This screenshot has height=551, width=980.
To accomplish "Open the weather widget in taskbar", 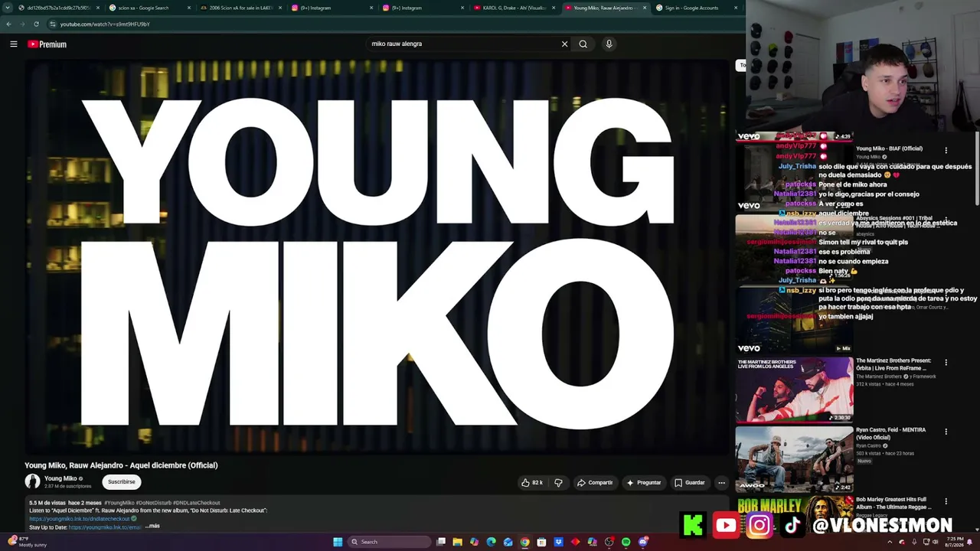I will (27, 542).
